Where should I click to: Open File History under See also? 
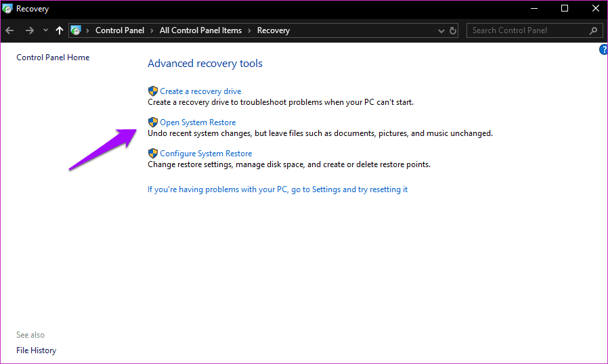(36, 350)
